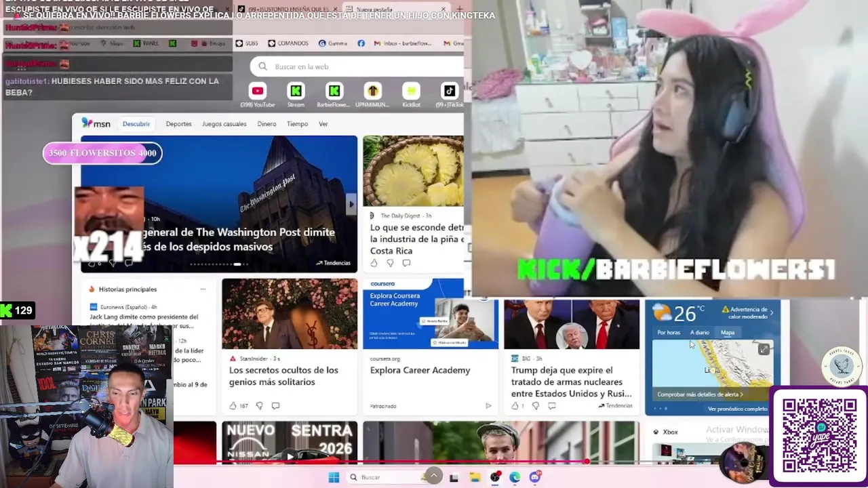Open File Explorer from the taskbar
This screenshot has width=868, height=488.
[475, 477]
